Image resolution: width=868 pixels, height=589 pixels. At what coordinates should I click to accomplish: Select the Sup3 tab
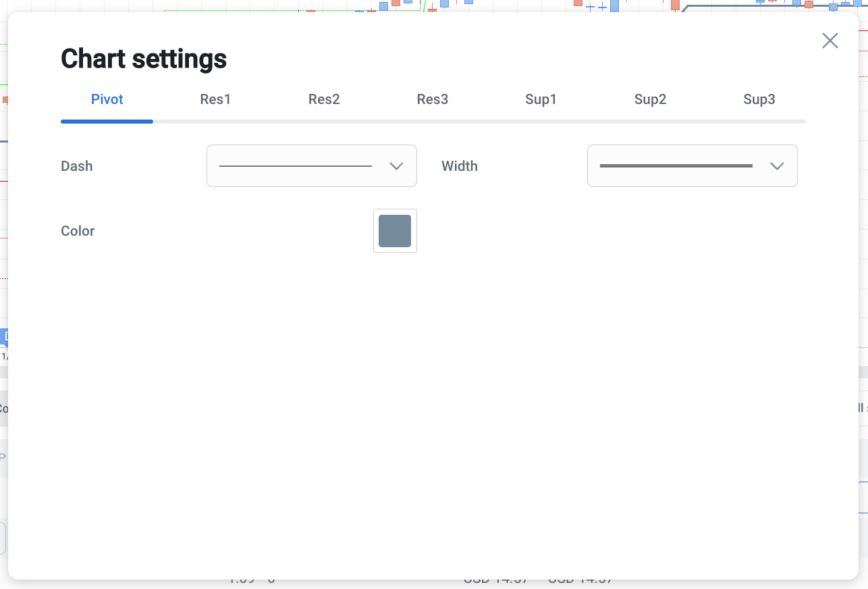coord(759,99)
